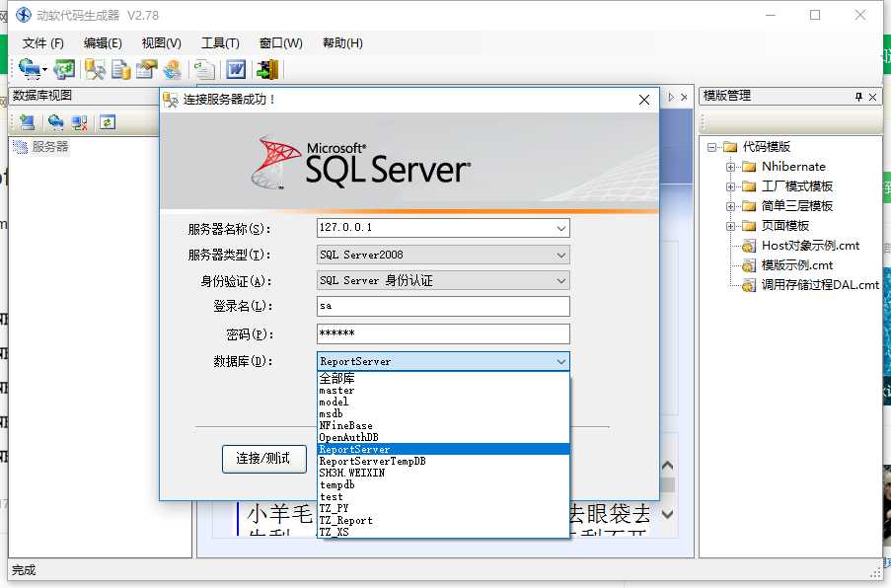Click the document-with-database toolbar icon
This screenshot has width=891, height=588.
pyautogui.click(x=120, y=69)
